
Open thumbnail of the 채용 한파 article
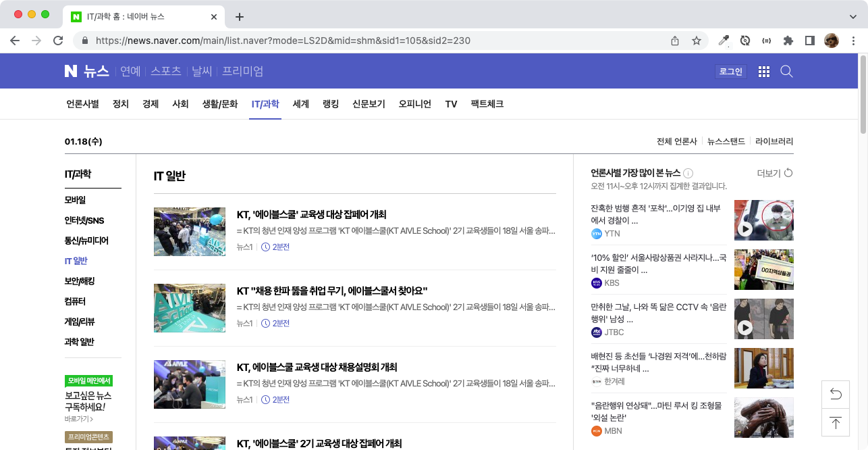190,308
